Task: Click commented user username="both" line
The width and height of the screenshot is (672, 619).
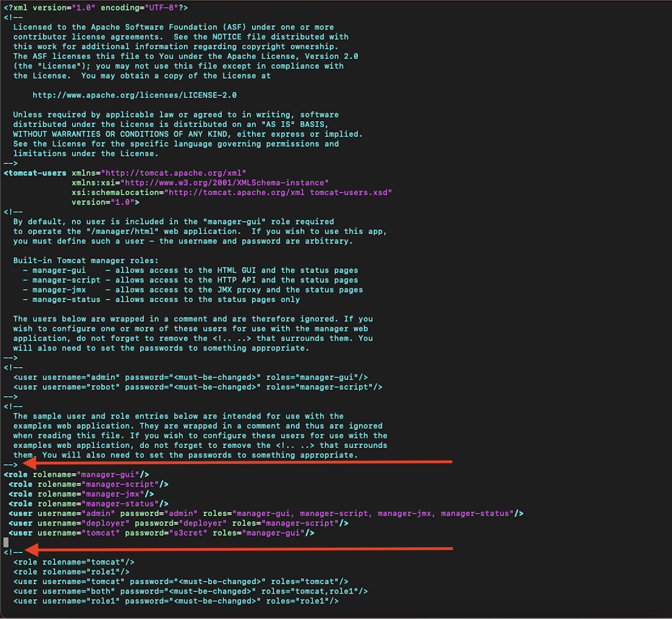Action: (x=191, y=591)
